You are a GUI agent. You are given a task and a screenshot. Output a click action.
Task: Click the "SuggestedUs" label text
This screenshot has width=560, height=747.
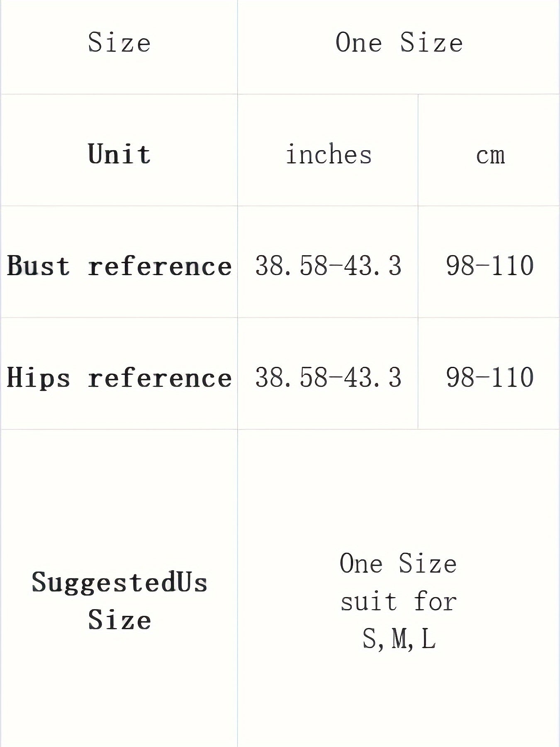[x=119, y=582]
